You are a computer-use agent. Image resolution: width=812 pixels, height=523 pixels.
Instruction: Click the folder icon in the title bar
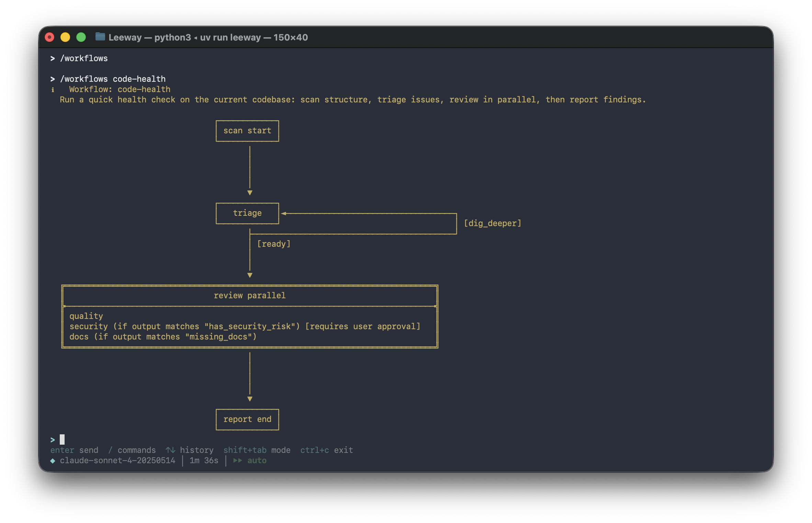(100, 37)
